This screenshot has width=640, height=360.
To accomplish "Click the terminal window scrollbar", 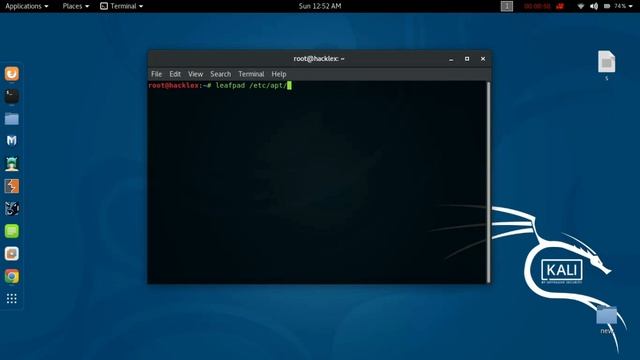I will 488,182.
